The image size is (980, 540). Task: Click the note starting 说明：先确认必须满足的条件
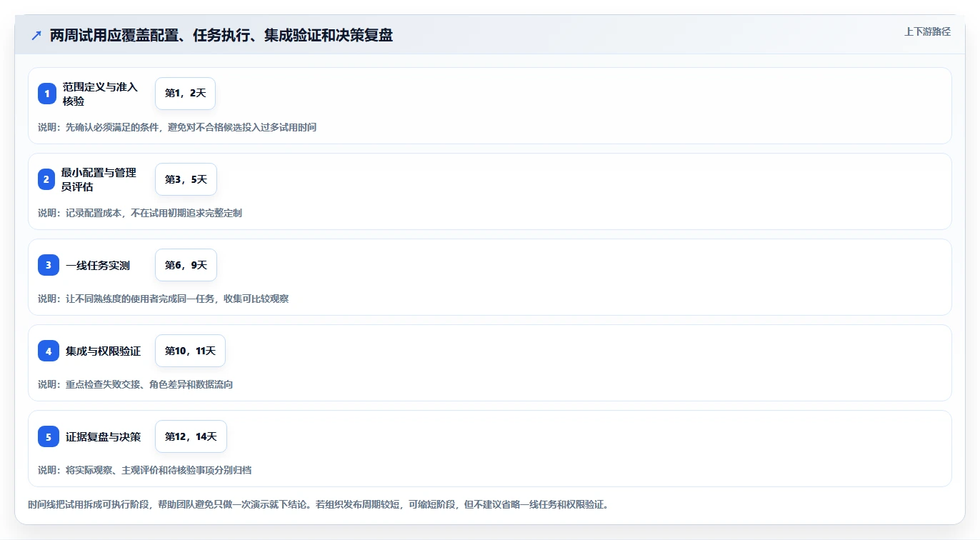coord(177,127)
